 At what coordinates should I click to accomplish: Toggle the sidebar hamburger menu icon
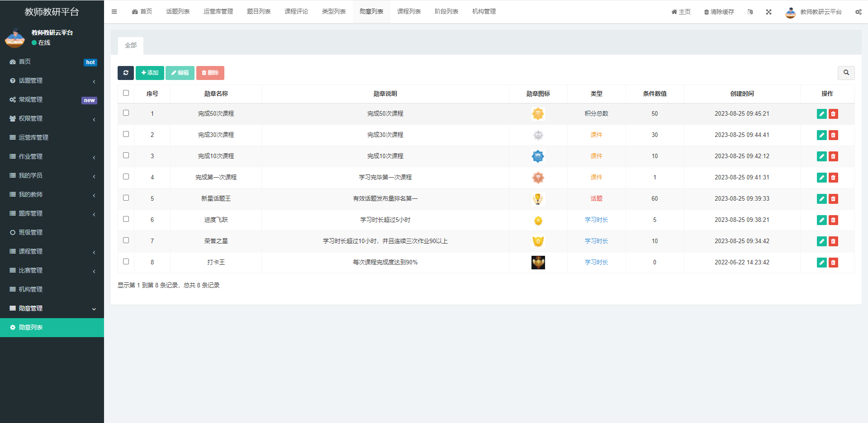[x=114, y=12]
